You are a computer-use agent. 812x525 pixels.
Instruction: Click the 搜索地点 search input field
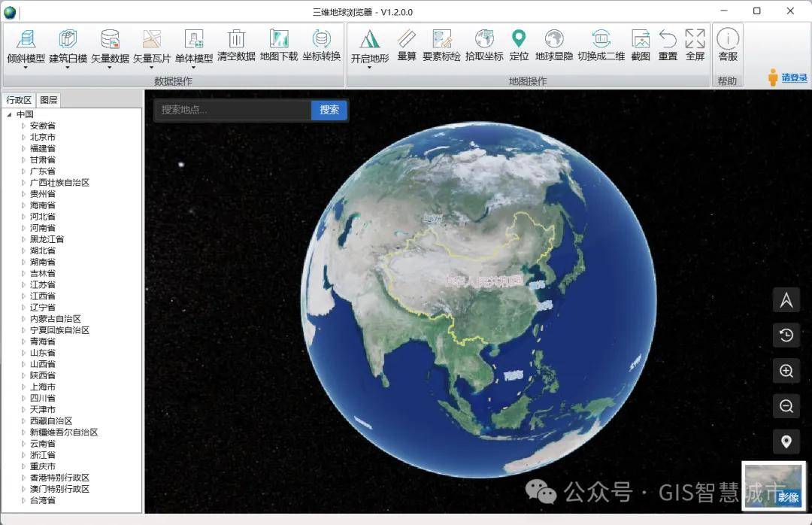coord(233,110)
